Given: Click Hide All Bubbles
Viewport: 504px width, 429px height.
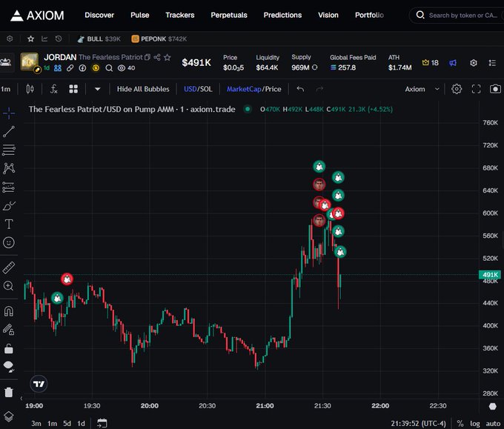Looking at the screenshot, I should (143, 89).
